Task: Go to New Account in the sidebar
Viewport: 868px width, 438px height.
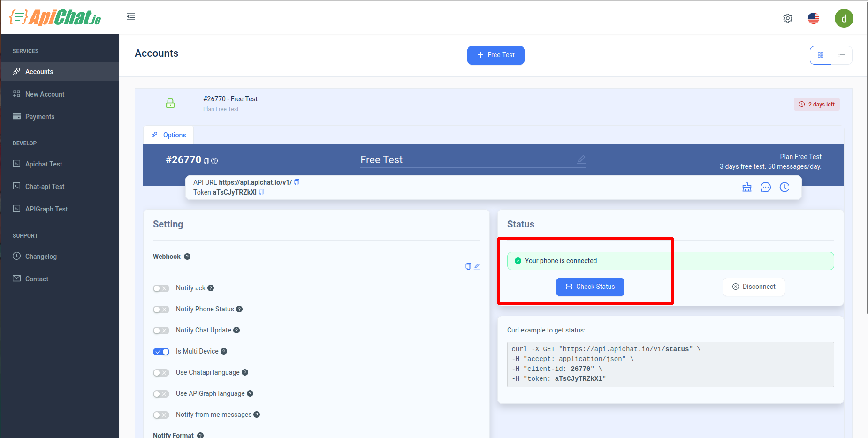Action: [60, 94]
